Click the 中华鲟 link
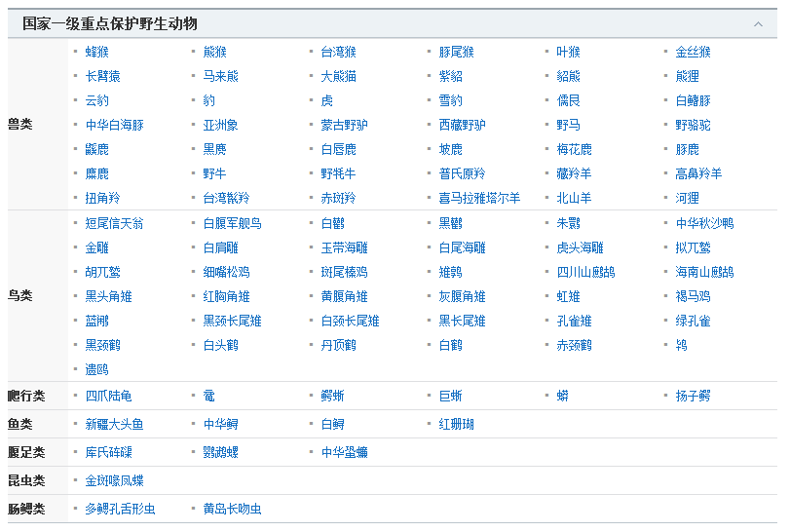Screen dimensions: 790x532 pyautogui.click(x=221, y=424)
